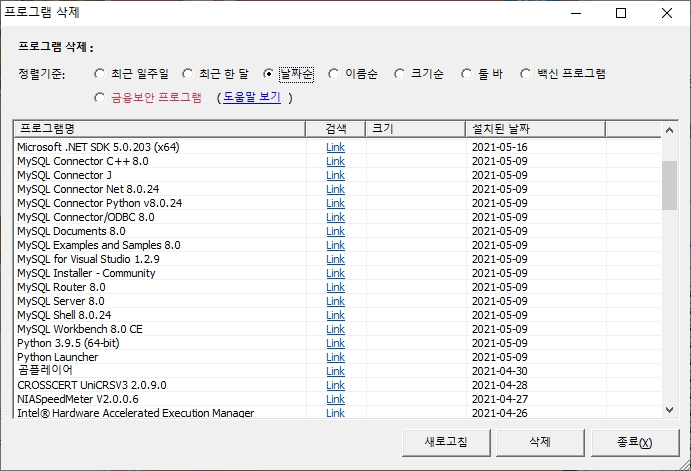Open Link for MySQL Router 8.0
The width and height of the screenshot is (691, 471).
[335, 287]
